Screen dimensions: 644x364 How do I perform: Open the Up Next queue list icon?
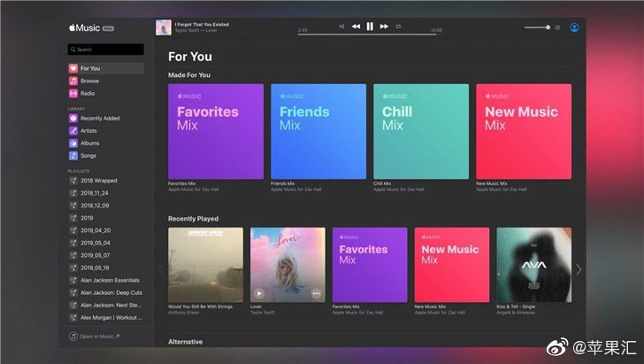point(557,27)
